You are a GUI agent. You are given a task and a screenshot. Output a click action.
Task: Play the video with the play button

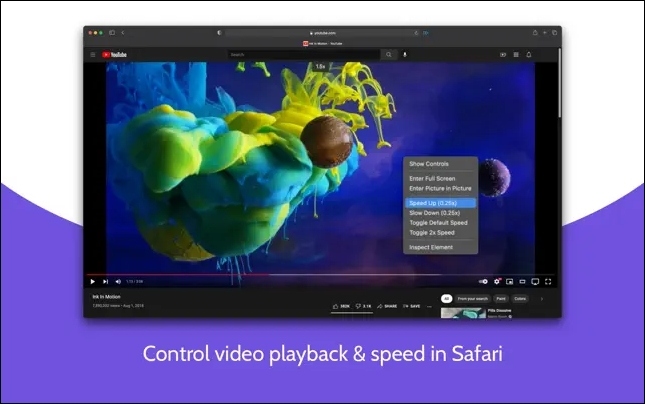pos(93,281)
